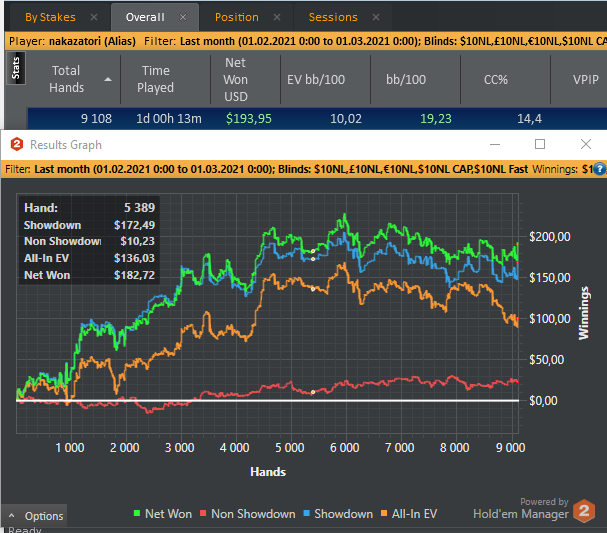Select the 14,4 CC% cell
The width and height of the screenshot is (607, 533).
click(x=529, y=118)
